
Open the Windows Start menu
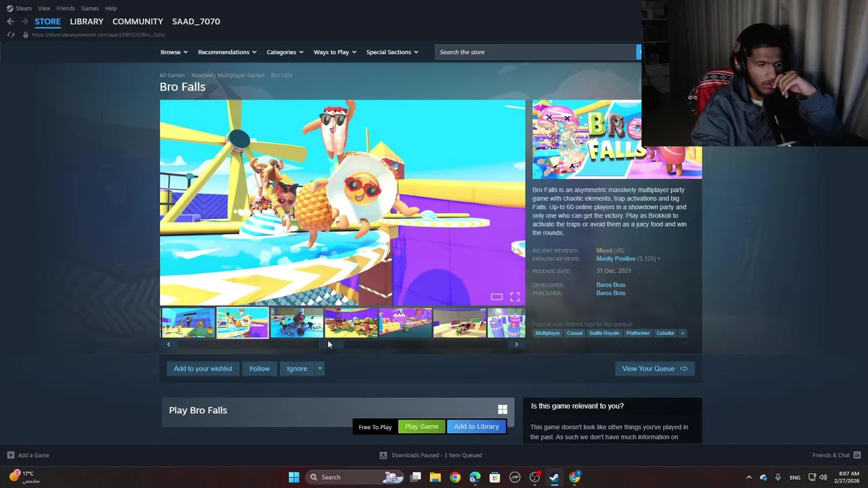(294, 477)
